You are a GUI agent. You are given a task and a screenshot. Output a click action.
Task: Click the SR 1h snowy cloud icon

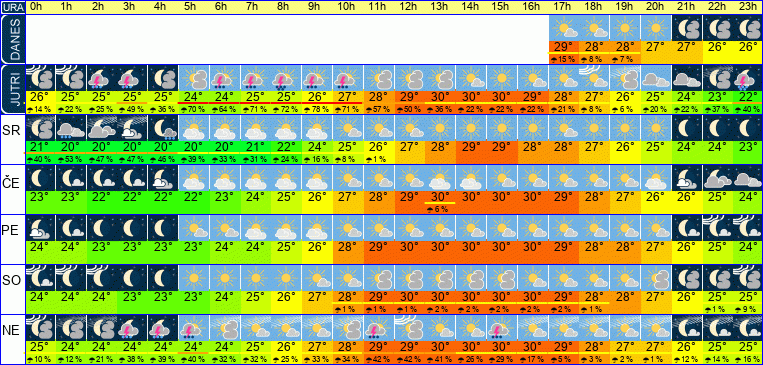(x=71, y=128)
